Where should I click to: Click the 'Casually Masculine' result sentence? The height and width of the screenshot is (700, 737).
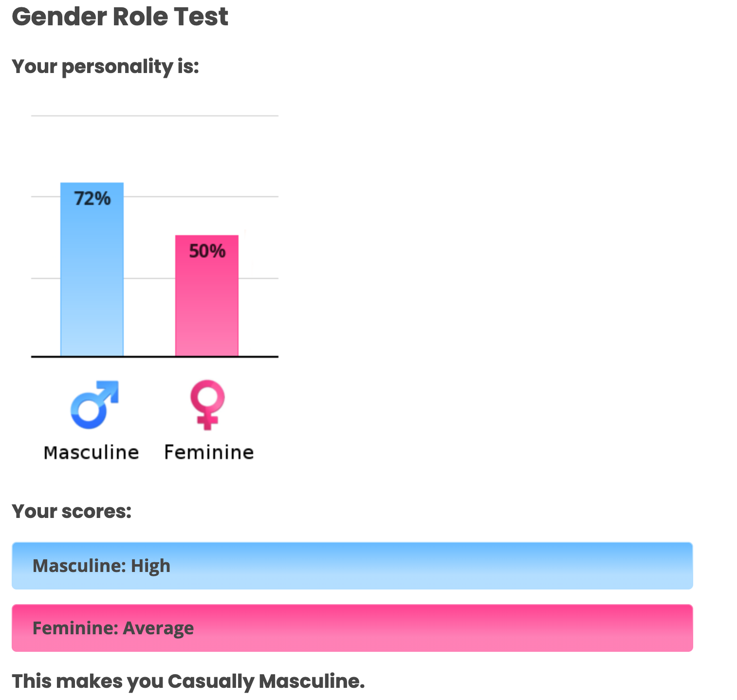[188, 681]
